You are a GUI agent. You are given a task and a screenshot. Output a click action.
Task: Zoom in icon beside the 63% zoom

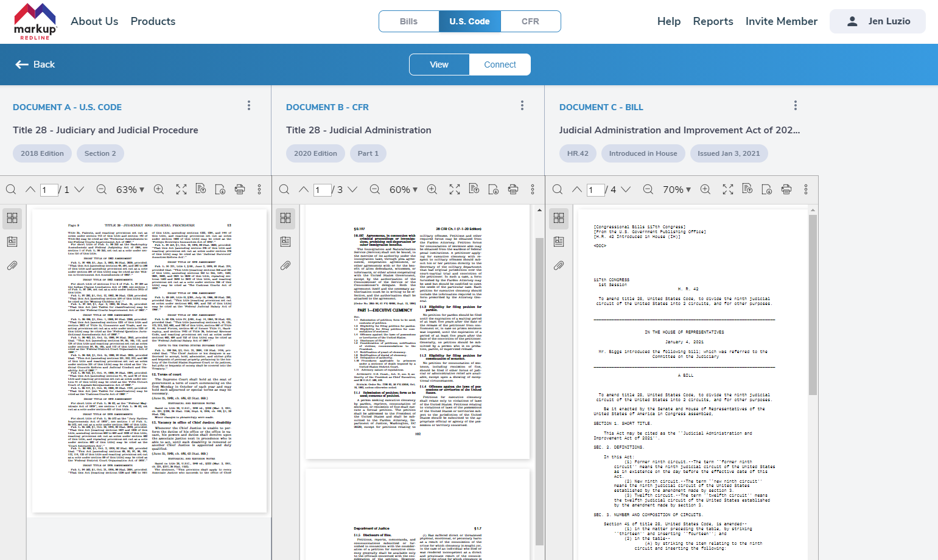[159, 189]
